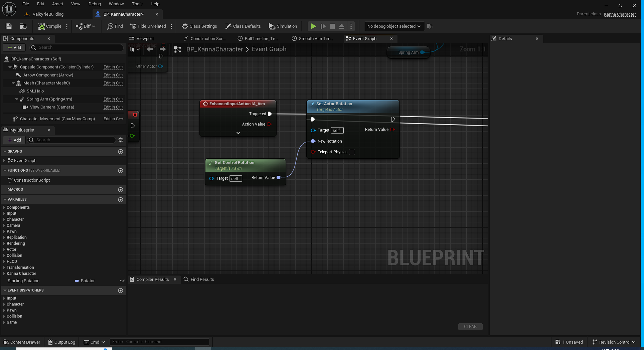This screenshot has width=644, height=350.
Task: Open Hide Unrelated options menu
Action: [171, 26]
